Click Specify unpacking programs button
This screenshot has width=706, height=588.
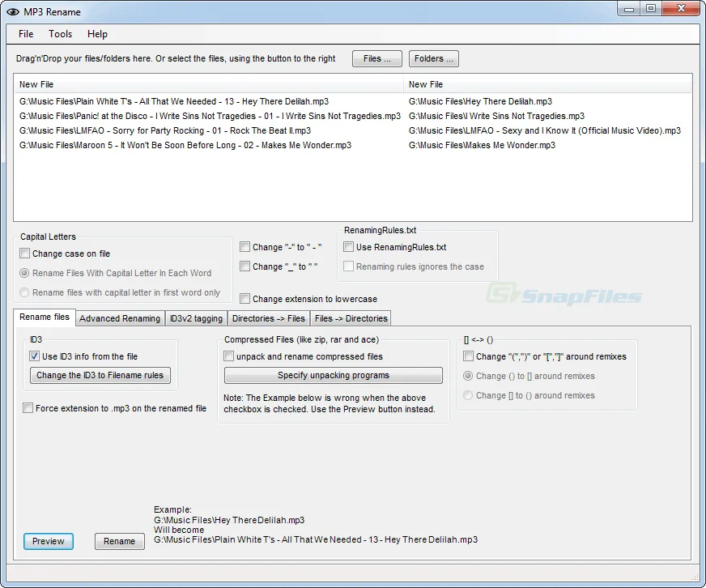point(334,375)
